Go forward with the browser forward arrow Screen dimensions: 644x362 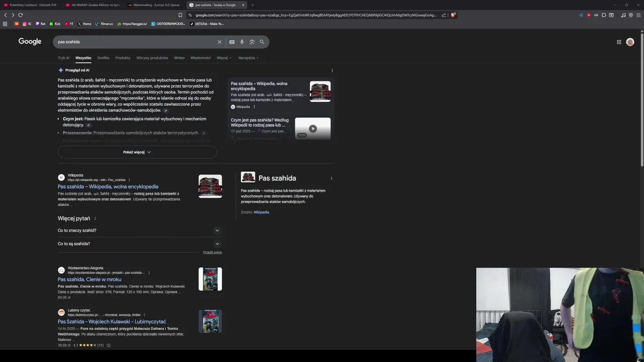[13, 15]
